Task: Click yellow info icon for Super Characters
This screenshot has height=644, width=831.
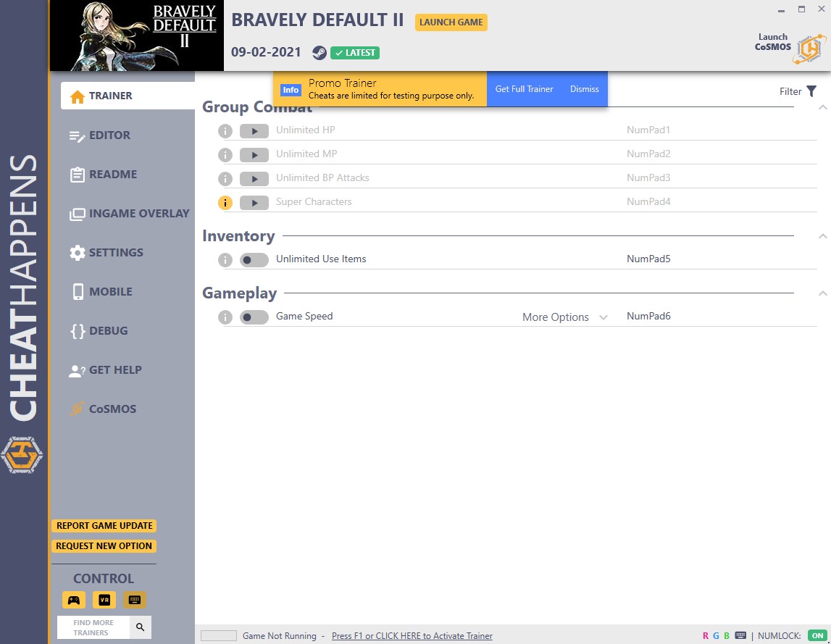Action: coord(225,203)
